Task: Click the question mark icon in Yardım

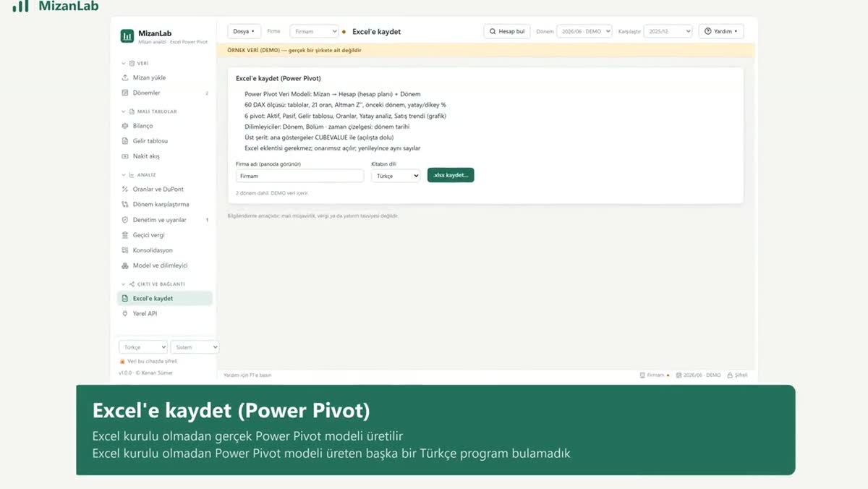Action: 708,31
